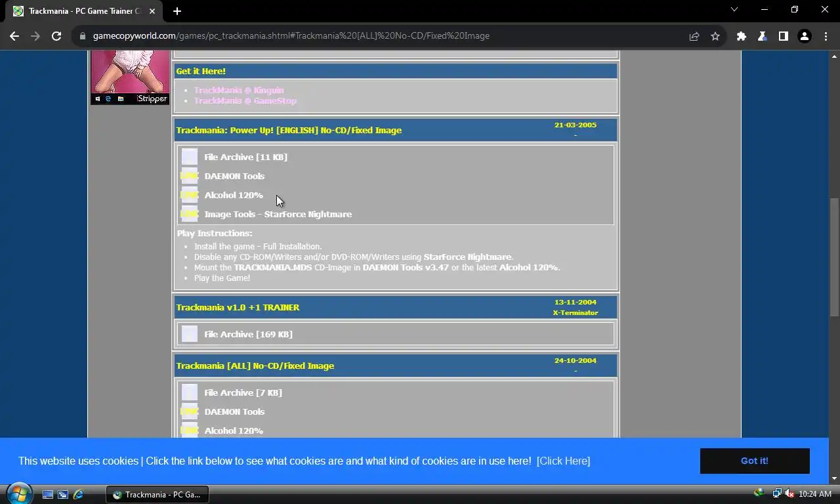Open Chrome Labs flask icon
This screenshot has height=504, width=840.
tap(762, 36)
